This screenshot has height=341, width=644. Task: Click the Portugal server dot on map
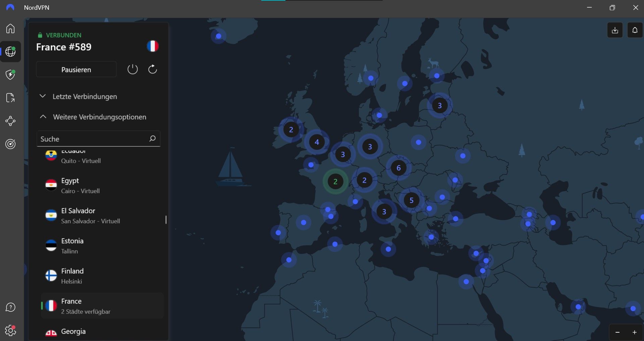[x=278, y=232]
